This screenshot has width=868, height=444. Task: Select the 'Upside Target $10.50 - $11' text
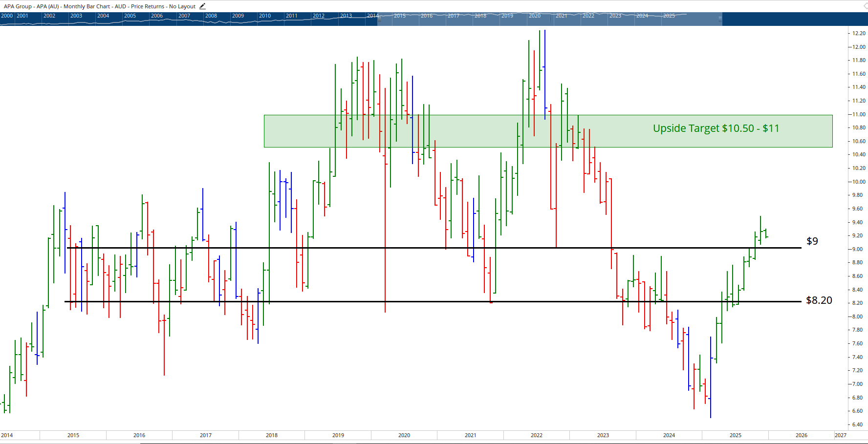click(x=716, y=128)
